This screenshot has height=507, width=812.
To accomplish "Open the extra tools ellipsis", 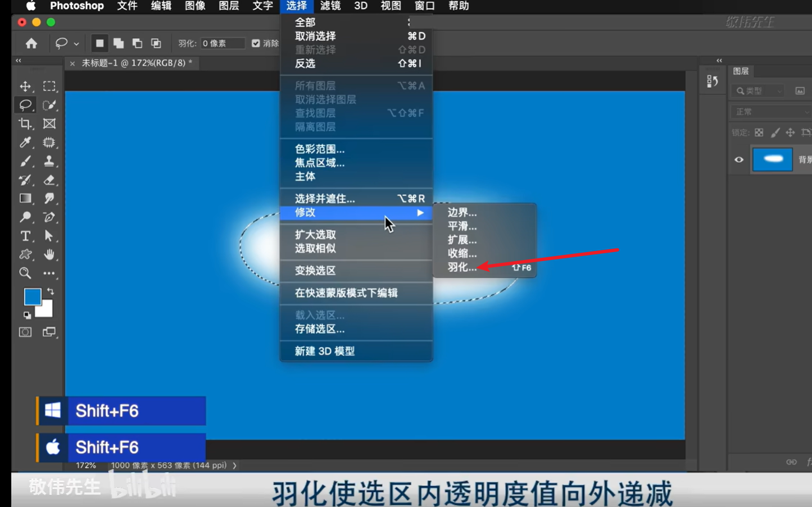I will coord(49,273).
